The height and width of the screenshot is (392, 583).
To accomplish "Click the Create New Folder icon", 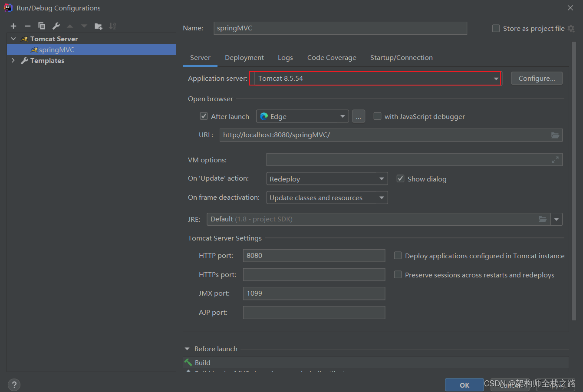I will point(99,26).
